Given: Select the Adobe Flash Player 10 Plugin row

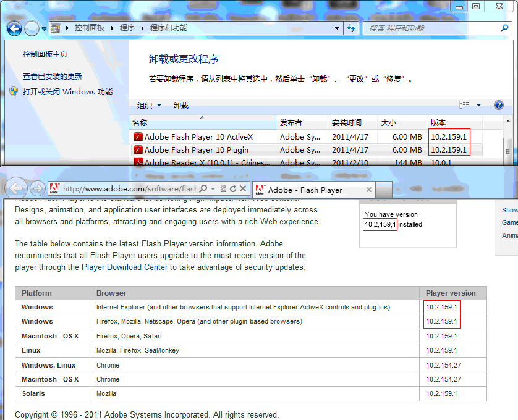Looking at the screenshot, I should [x=196, y=150].
